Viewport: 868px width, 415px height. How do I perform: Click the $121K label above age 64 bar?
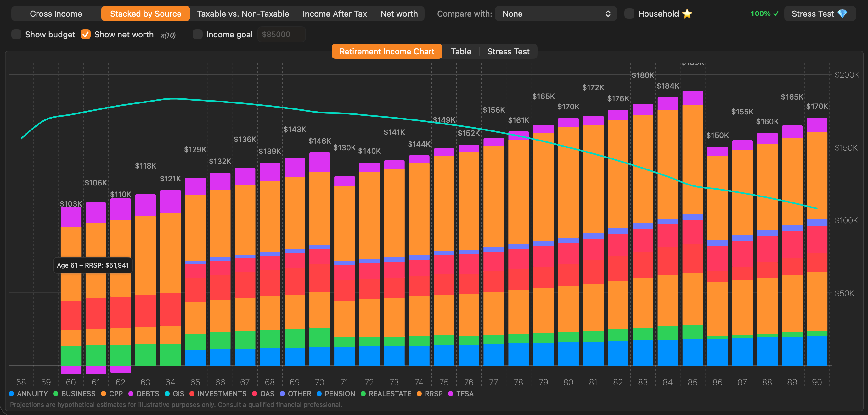coord(170,178)
